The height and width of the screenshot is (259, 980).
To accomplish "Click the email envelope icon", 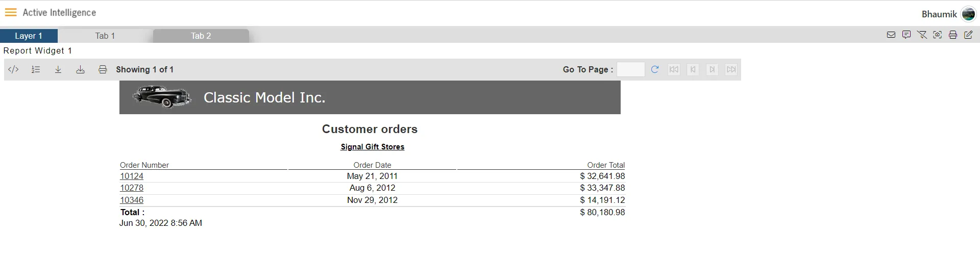I will 891,35.
